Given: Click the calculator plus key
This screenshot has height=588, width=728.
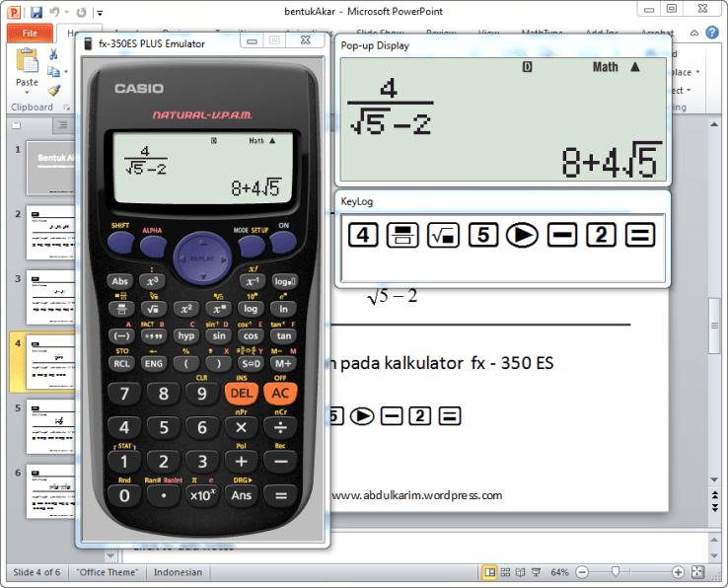Looking at the screenshot, I should (242, 461).
